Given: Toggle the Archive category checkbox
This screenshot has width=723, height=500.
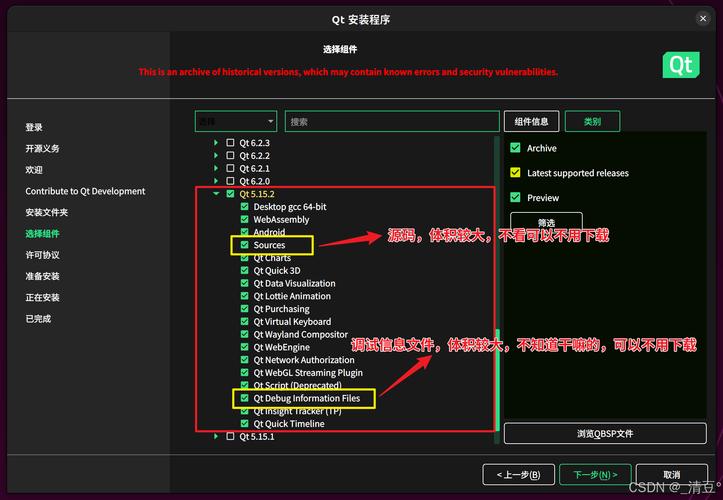Looking at the screenshot, I should (x=515, y=148).
